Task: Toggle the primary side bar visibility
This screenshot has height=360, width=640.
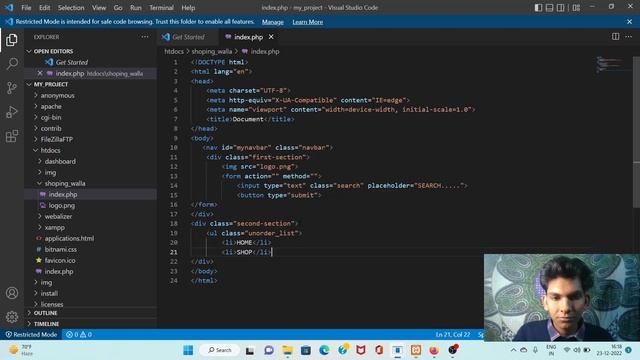Action: tap(538, 7)
